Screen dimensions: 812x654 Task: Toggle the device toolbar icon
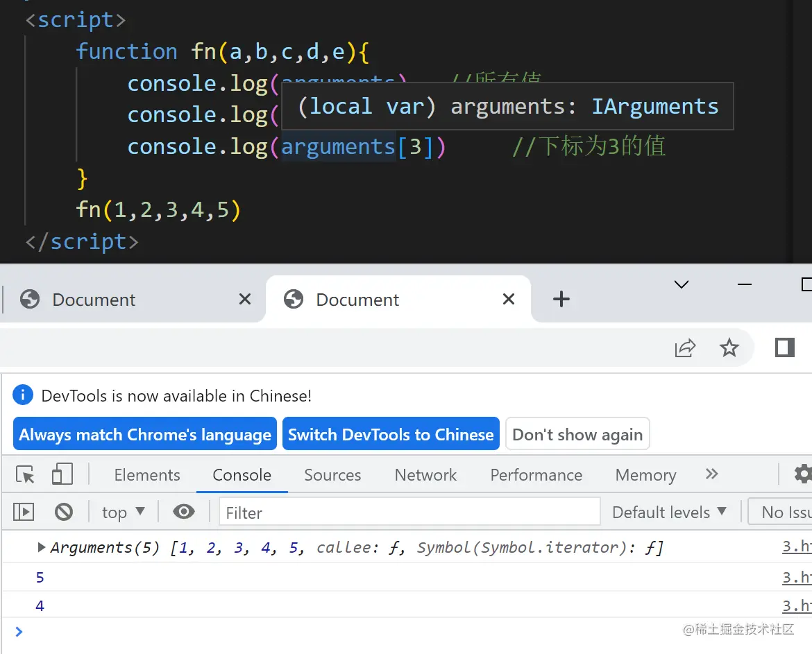point(62,474)
